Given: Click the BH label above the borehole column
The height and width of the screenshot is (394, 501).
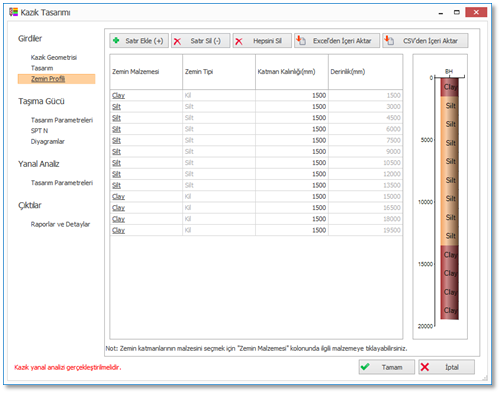Looking at the screenshot, I should pos(449,71).
